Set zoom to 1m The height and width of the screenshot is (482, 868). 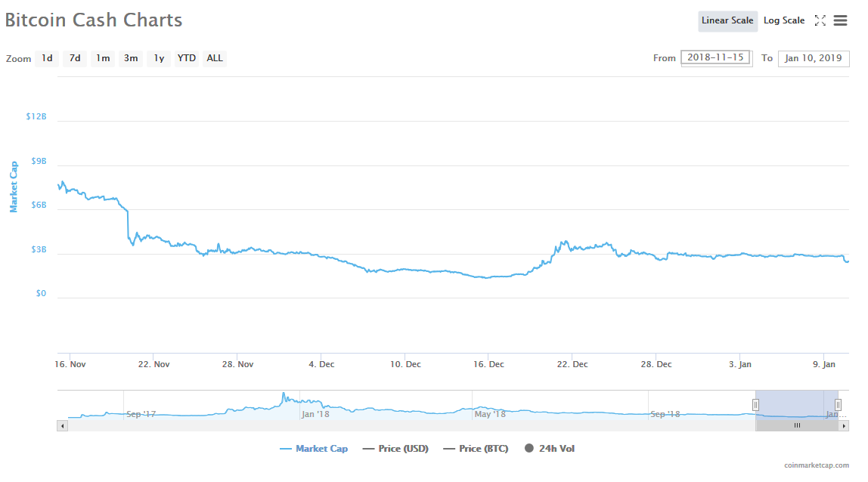click(x=103, y=58)
